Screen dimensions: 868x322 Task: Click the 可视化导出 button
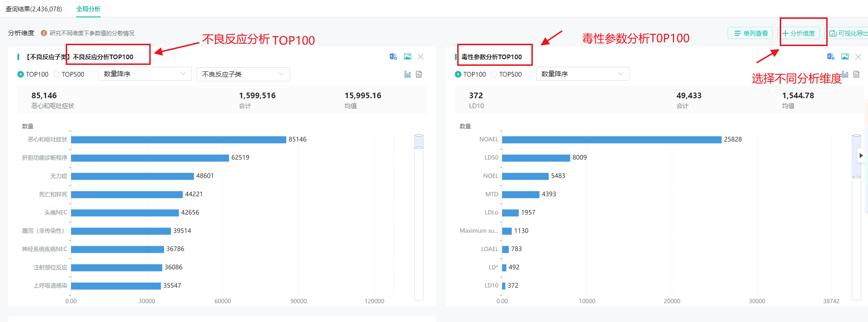846,33
